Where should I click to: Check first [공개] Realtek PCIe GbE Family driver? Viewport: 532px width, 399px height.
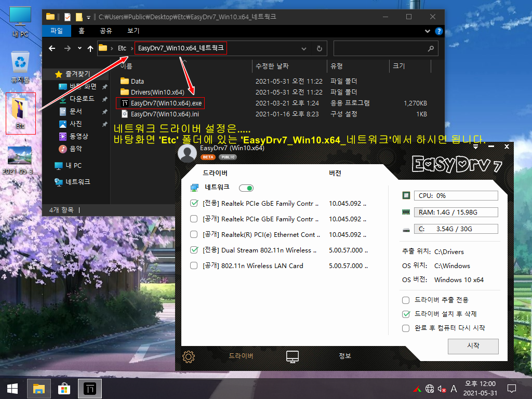(x=194, y=219)
